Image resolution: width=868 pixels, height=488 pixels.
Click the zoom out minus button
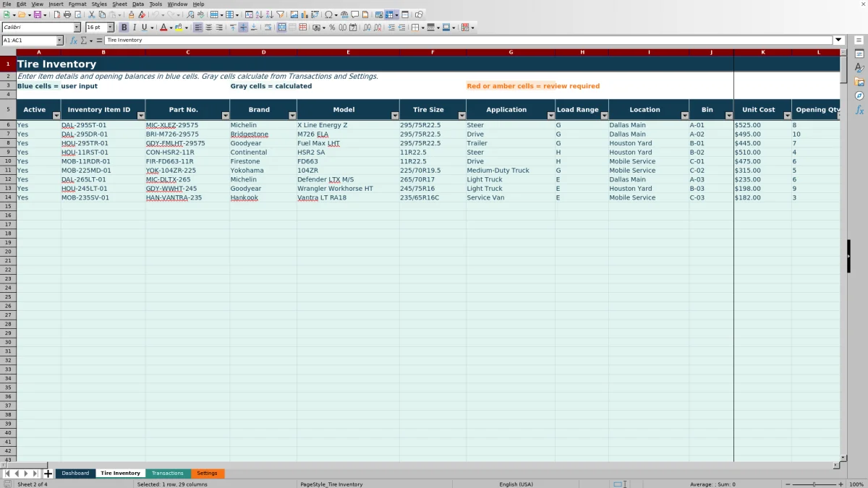click(x=788, y=484)
